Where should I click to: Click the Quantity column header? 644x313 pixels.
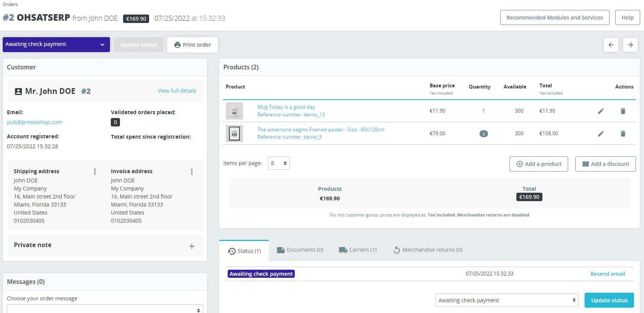[x=480, y=87]
